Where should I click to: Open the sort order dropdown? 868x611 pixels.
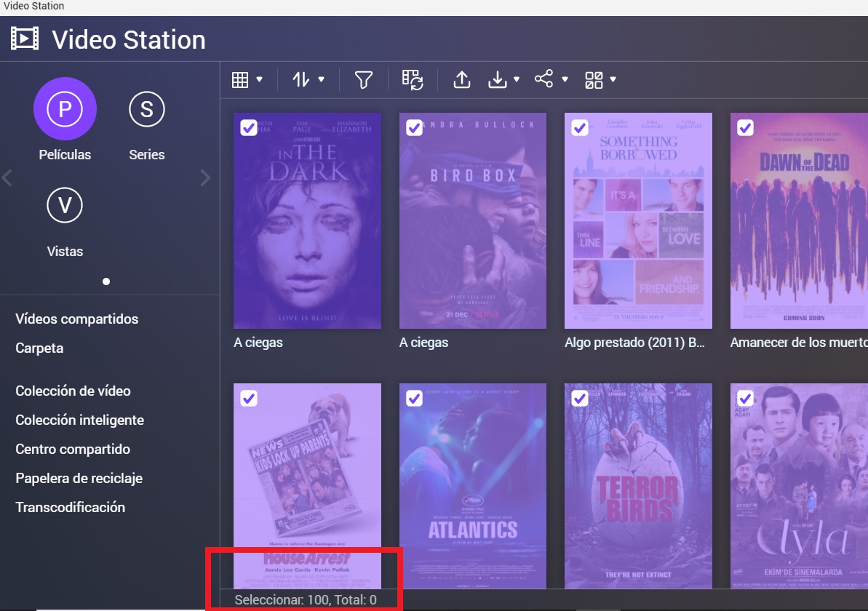[x=308, y=79]
